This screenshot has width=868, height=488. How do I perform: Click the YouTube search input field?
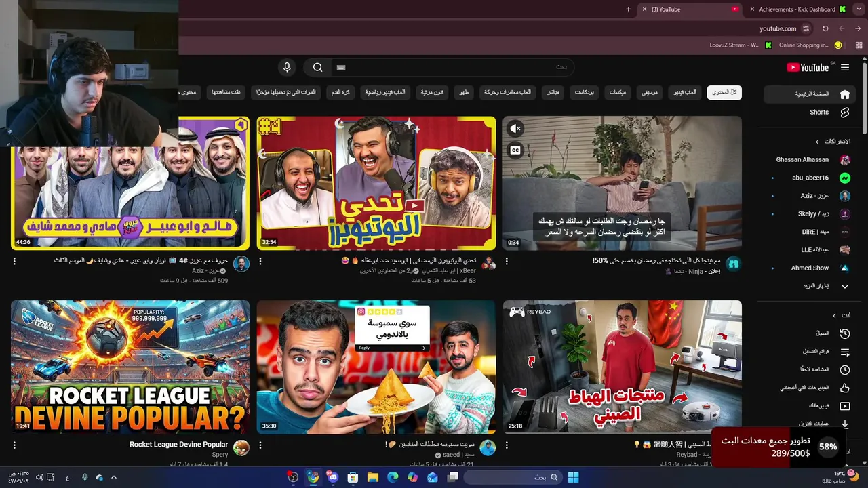(x=453, y=67)
